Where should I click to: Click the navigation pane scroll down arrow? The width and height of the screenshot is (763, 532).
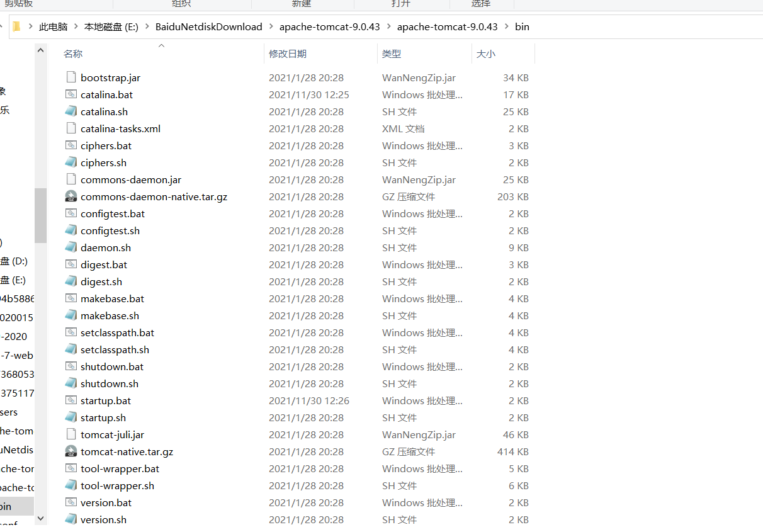pyautogui.click(x=41, y=518)
